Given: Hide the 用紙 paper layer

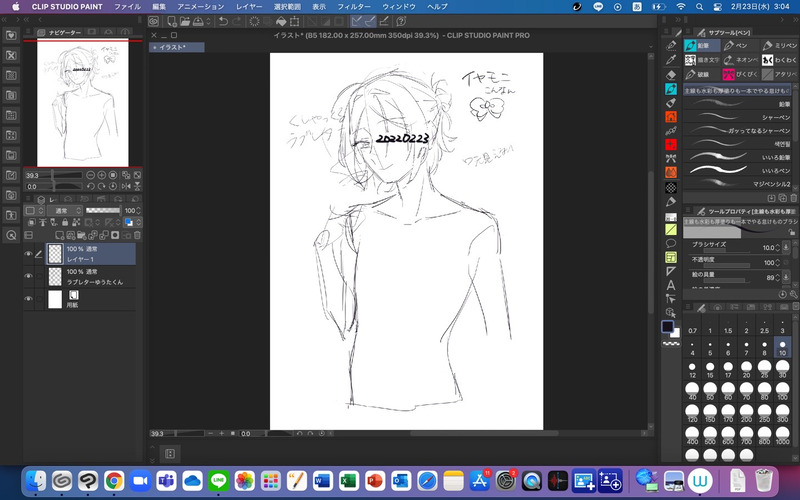Looking at the screenshot, I should 29,299.
